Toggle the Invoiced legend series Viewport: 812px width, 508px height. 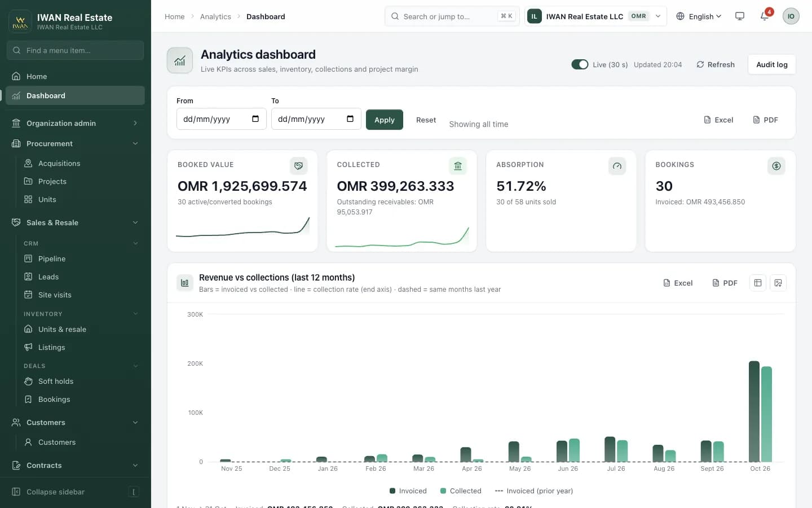tap(408, 491)
